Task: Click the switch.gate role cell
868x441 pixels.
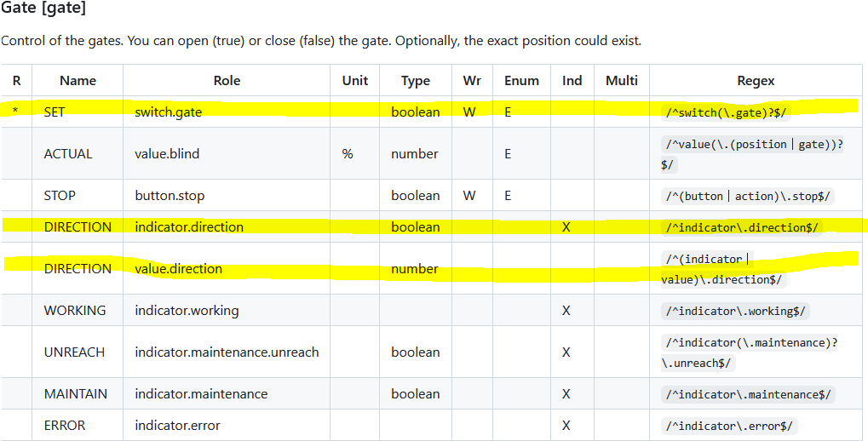Action: [x=169, y=112]
